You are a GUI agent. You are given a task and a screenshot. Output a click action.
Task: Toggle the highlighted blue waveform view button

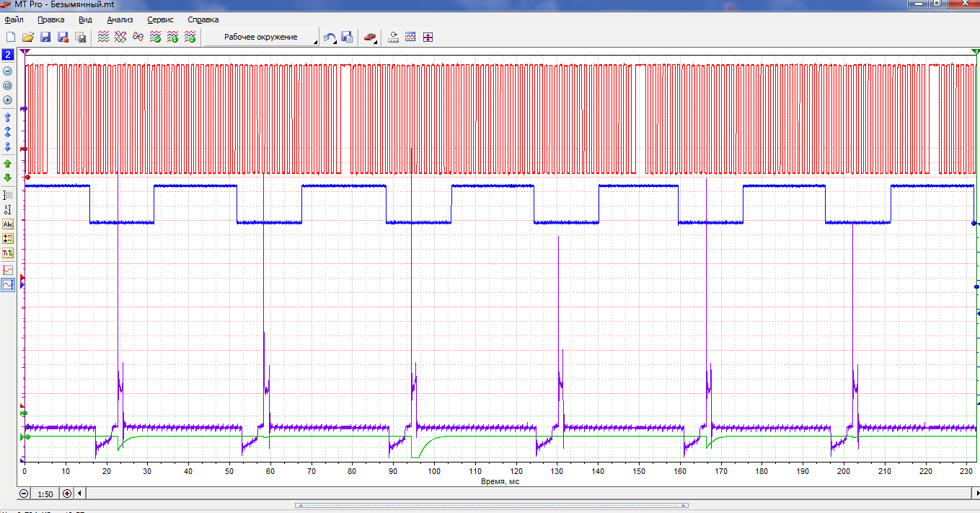click(x=8, y=285)
